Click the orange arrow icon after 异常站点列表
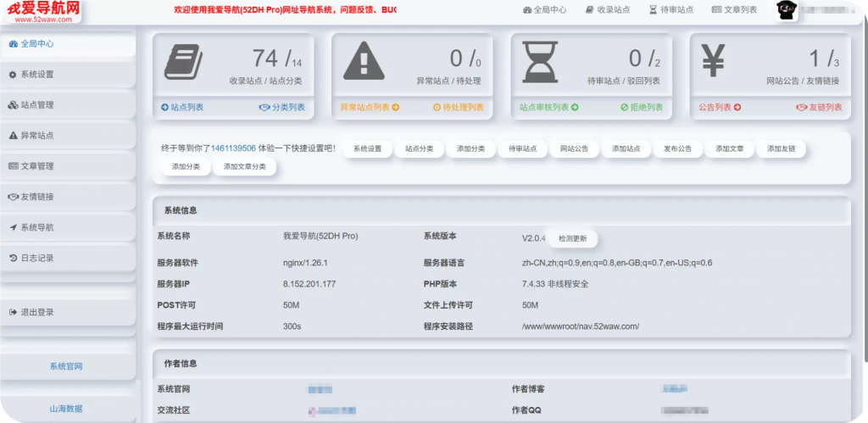Viewport: 868px width, 423px height. 395,108
